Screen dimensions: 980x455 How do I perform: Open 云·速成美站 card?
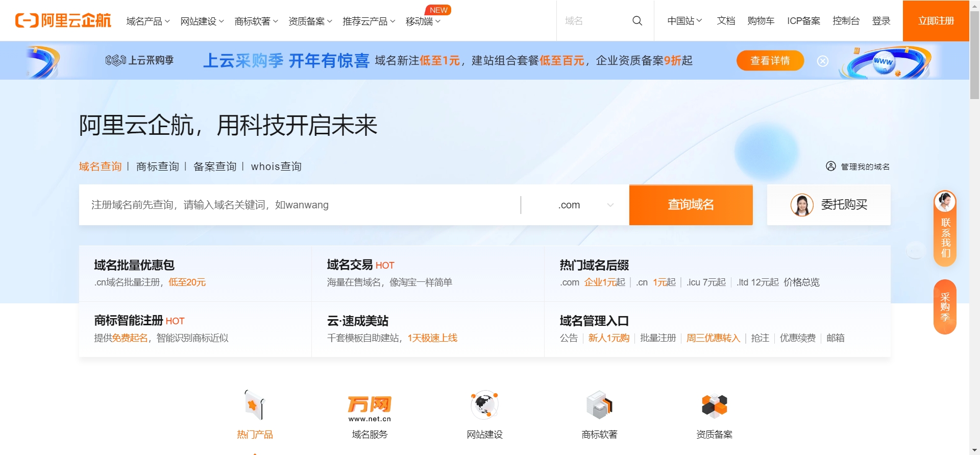(x=428, y=329)
